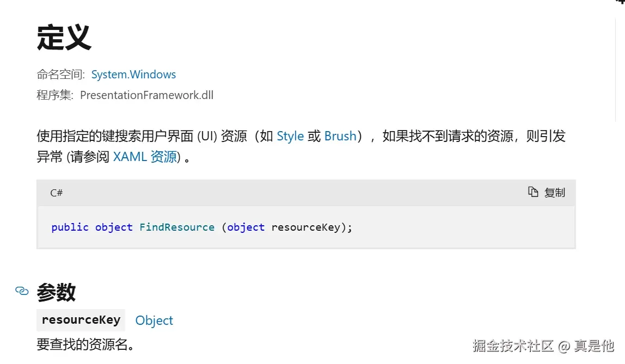Viewport: 625px width, 364px height.
Task: Click the 程序集 label
Action: coord(55,95)
